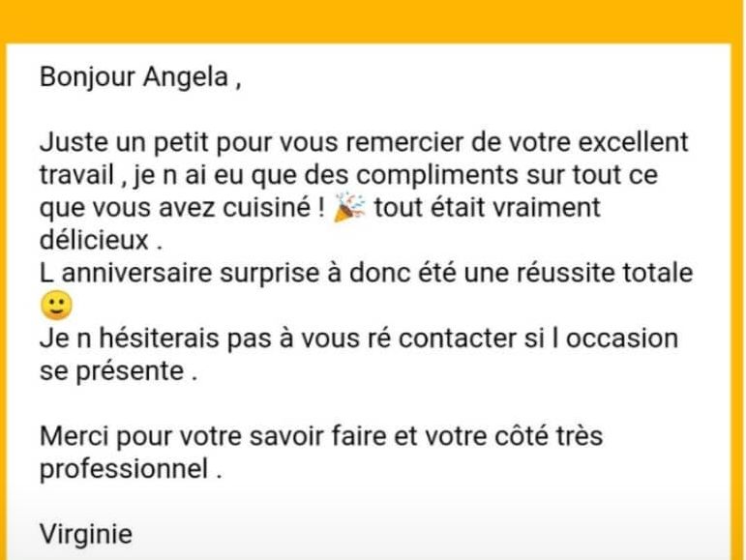Screen dimensions: 746x560
Task: Click the word 'excellent'
Action: tap(630, 143)
